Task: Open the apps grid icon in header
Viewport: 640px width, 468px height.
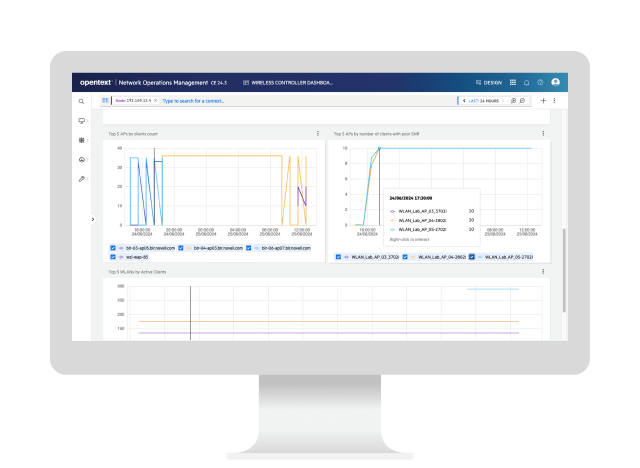Action: click(513, 82)
